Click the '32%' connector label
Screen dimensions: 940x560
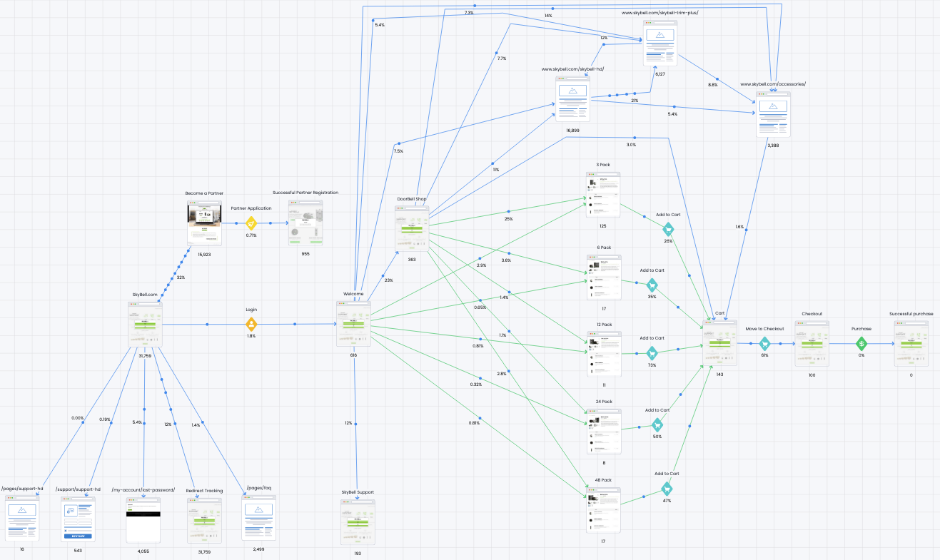[x=181, y=278]
